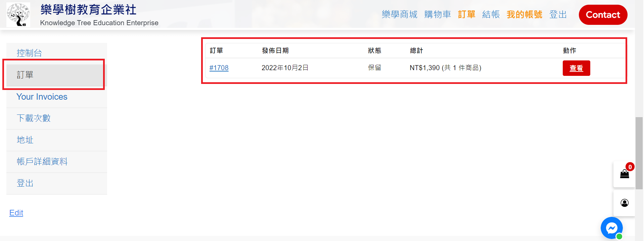The height and width of the screenshot is (241, 644).
Task: Open the floating shopping bag cart icon
Action: (624, 174)
